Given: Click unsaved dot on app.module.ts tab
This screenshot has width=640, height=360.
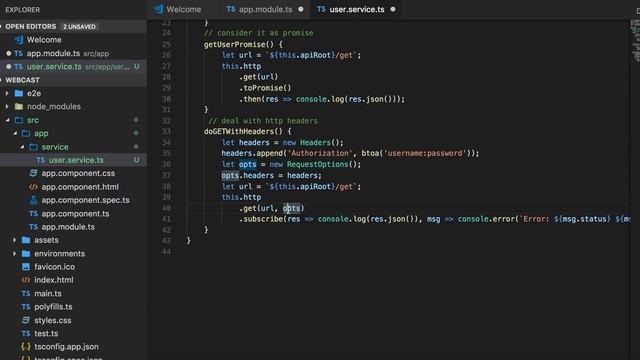Looking at the screenshot, I should pyautogui.click(x=301, y=9).
